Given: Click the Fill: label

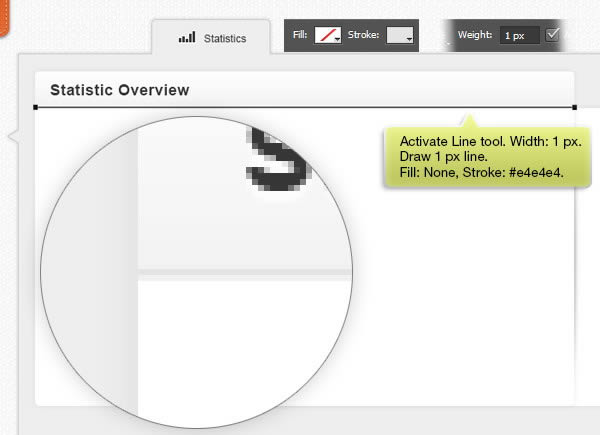Looking at the screenshot, I should (x=300, y=35).
